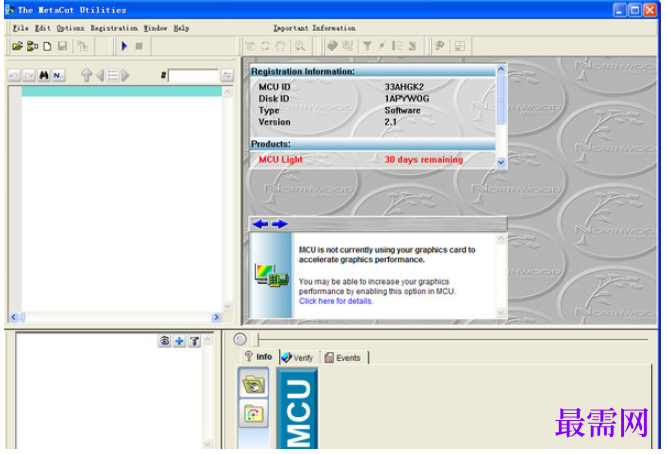Click the hand-on-folder icon in Info panel
Image resolution: width=667 pixels, height=454 pixels.
point(253,383)
